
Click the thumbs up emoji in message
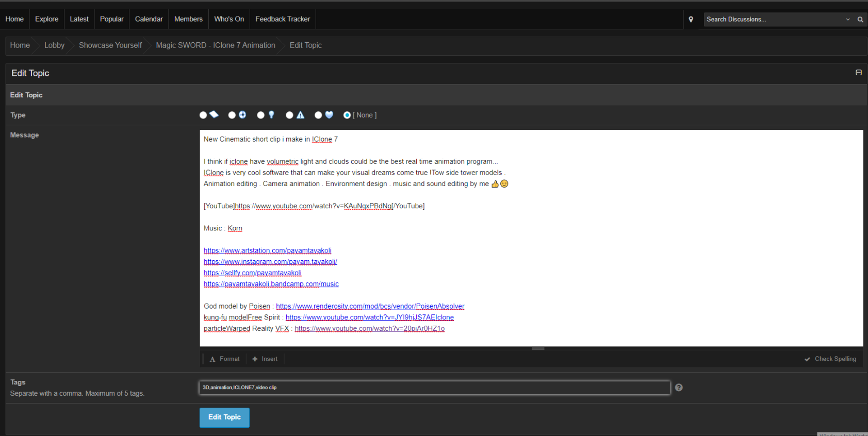click(495, 183)
